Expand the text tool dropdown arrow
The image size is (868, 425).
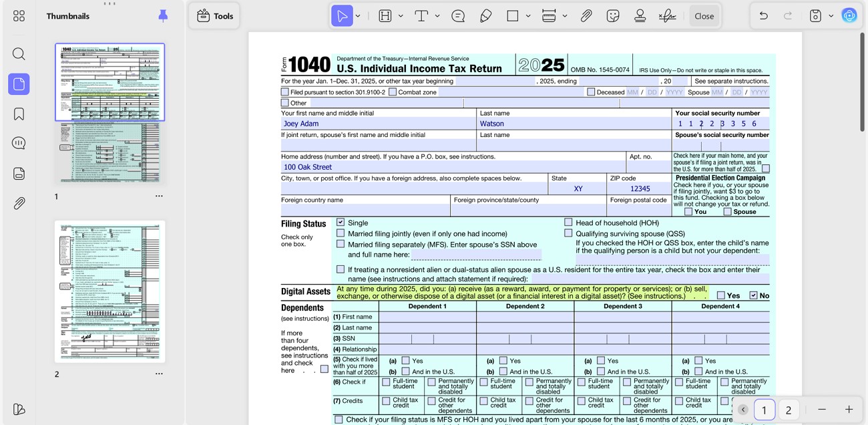point(437,16)
